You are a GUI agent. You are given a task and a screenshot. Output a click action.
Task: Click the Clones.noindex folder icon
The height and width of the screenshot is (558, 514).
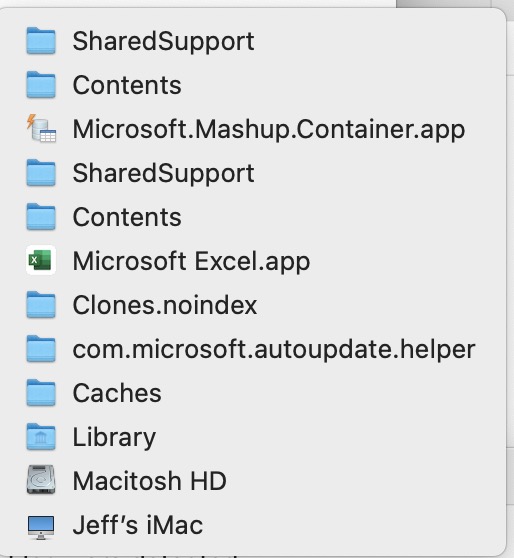tap(41, 305)
